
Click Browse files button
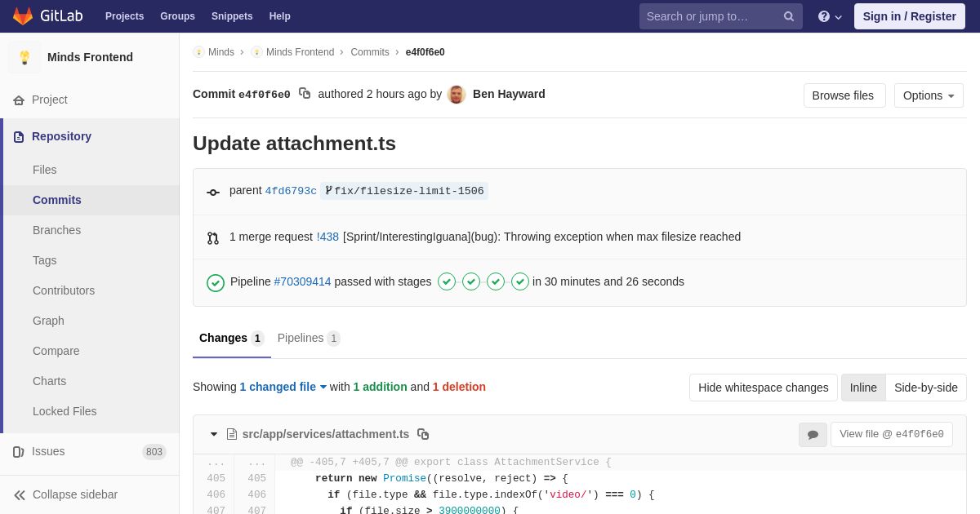(x=844, y=95)
